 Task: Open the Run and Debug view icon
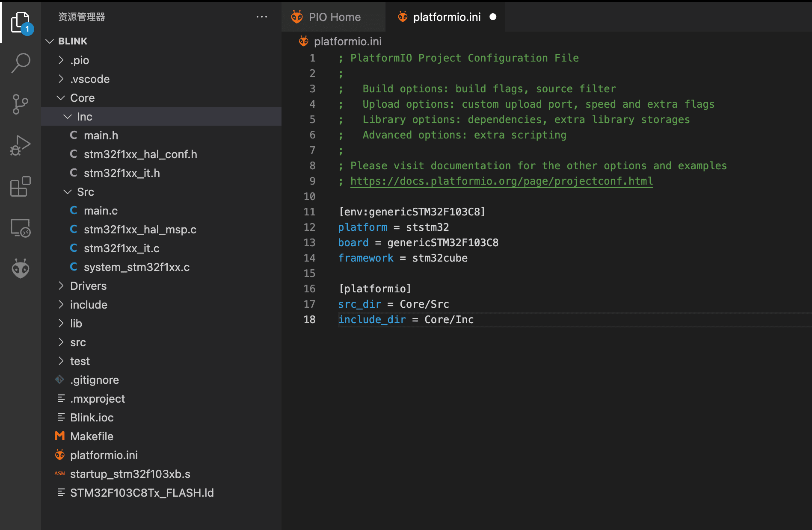pos(20,145)
